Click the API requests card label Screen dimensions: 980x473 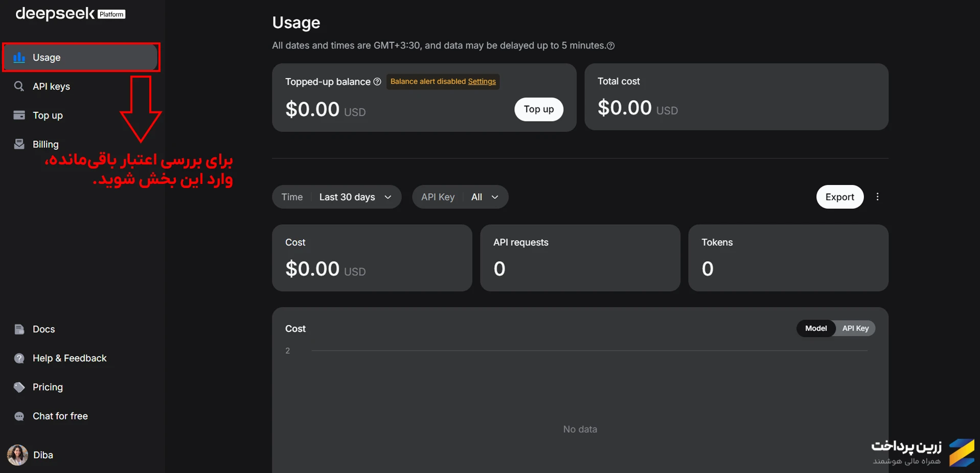[x=520, y=242]
